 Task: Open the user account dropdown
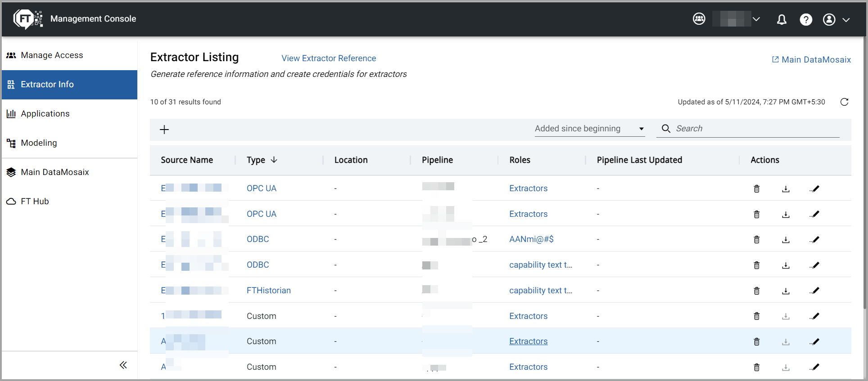coord(836,19)
